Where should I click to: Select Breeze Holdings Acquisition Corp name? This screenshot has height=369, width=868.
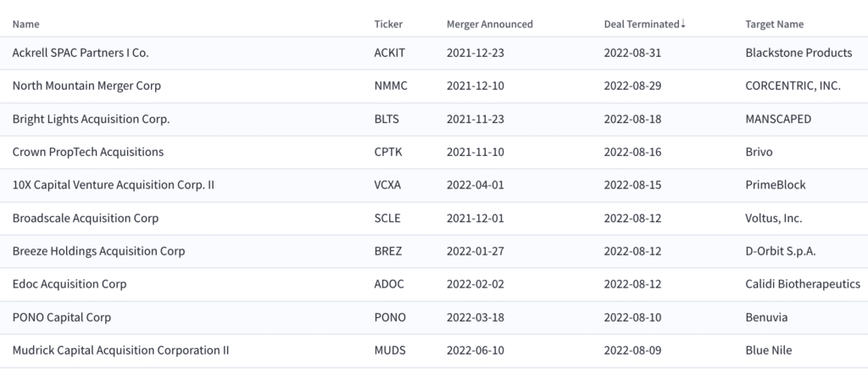pyautogui.click(x=98, y=251)
